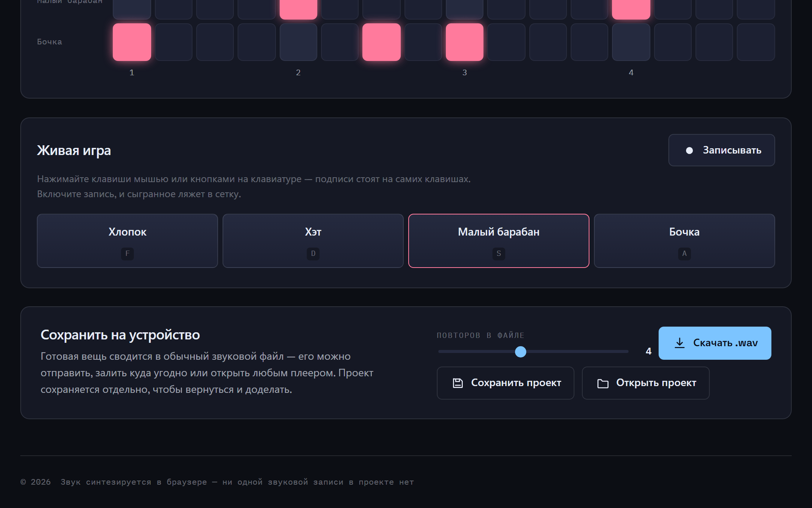Viewport: 812px width, 508px height.
Task: Click the folder icon of Открыть проект
Action: pos(603,383)
